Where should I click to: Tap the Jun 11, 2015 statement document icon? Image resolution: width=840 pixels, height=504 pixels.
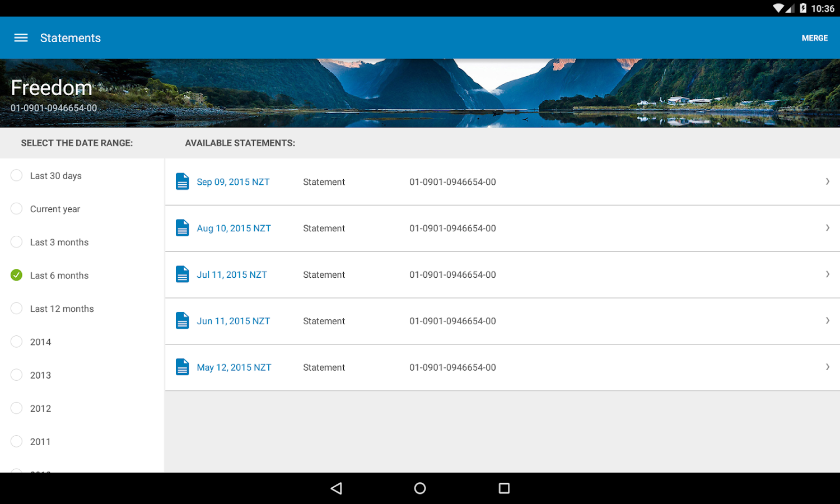183,321
